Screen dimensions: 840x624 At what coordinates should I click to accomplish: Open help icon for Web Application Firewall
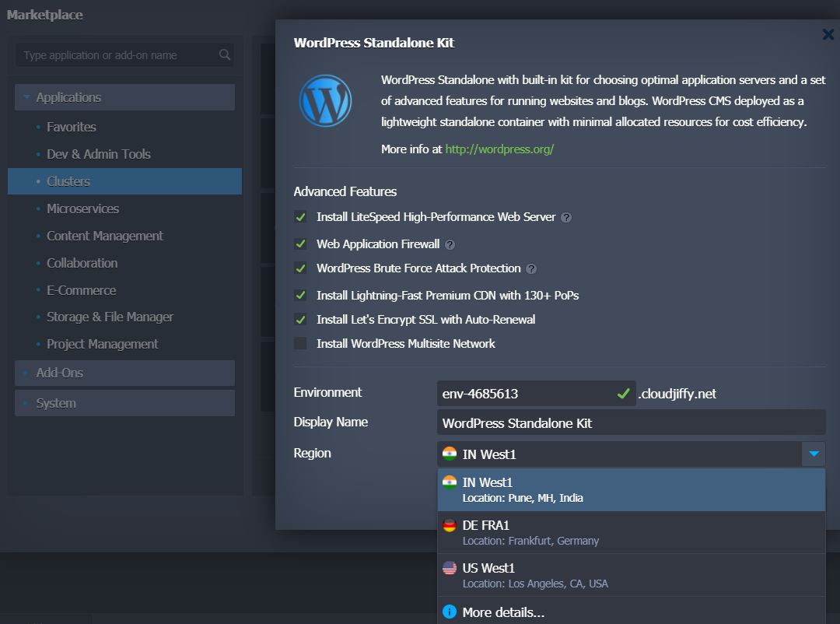tap(450, 245)
